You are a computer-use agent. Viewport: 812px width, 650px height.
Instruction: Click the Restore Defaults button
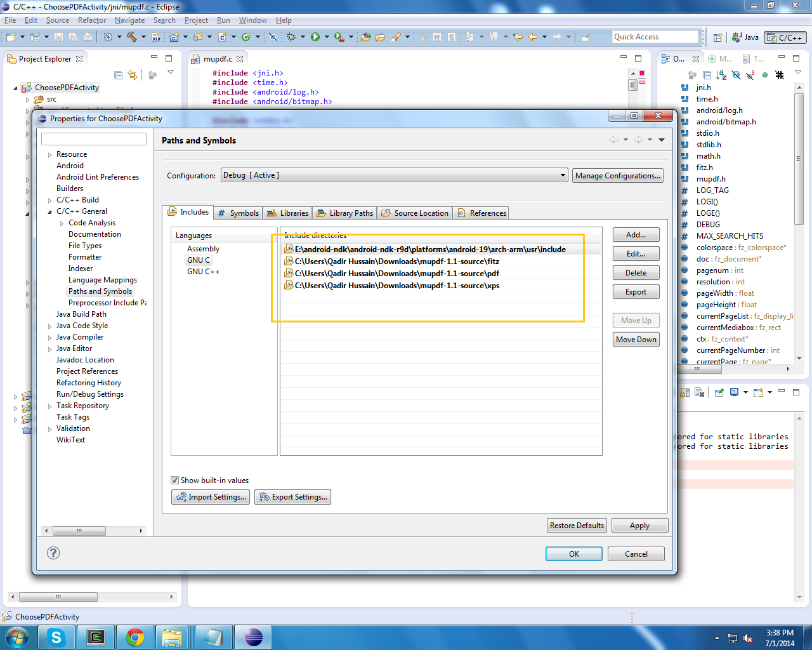577,526
